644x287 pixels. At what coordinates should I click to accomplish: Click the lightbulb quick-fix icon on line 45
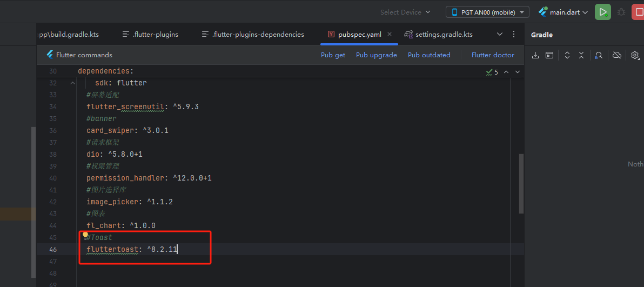pos(85,236)
